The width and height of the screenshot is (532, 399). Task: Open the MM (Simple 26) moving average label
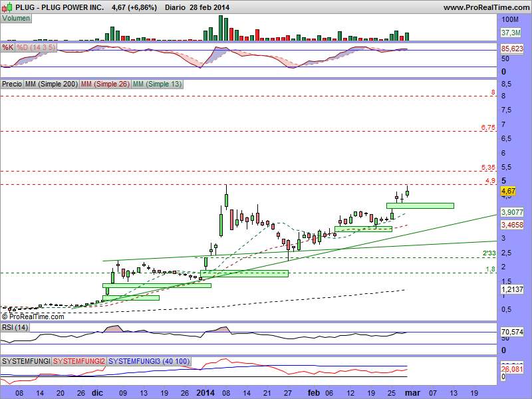[x=106, y=84]
